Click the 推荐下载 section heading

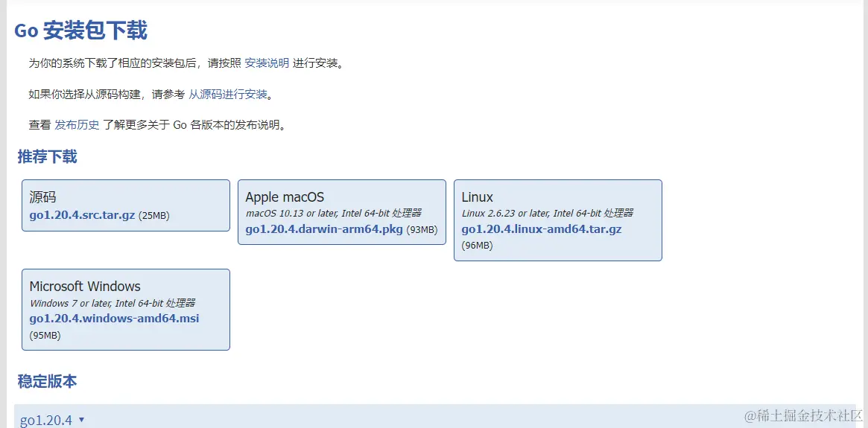click(x=47, y=156)
